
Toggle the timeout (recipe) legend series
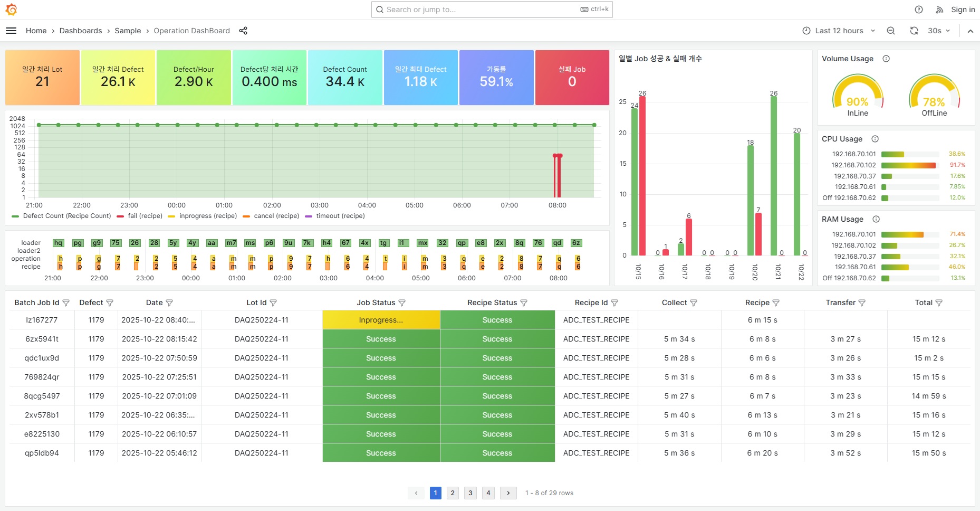340,216
